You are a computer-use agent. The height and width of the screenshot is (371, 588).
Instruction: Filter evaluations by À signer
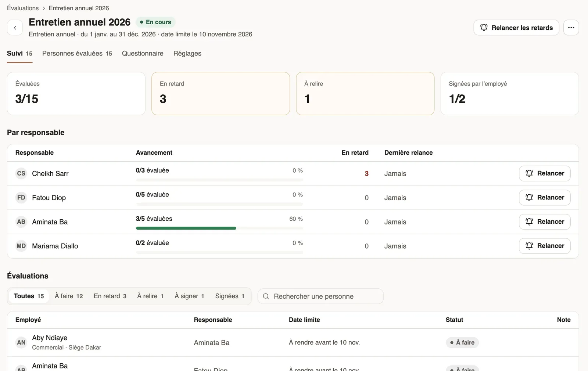pos(189,296)
